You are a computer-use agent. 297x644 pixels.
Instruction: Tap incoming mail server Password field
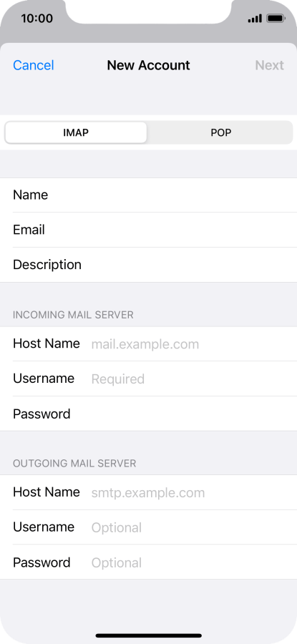point(148,414)
